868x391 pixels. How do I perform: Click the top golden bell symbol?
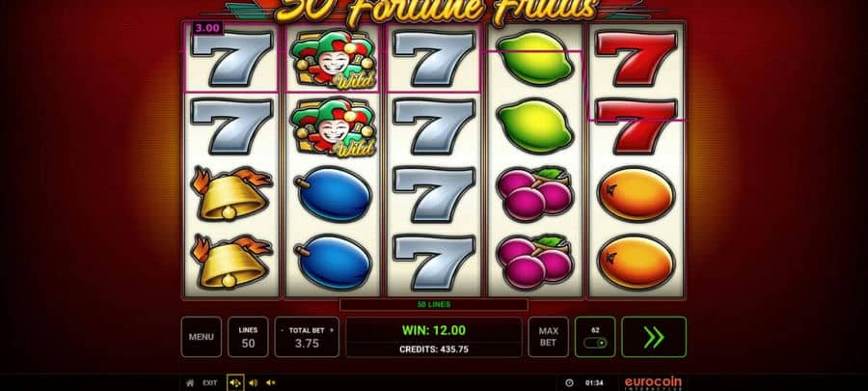point(231,194)
